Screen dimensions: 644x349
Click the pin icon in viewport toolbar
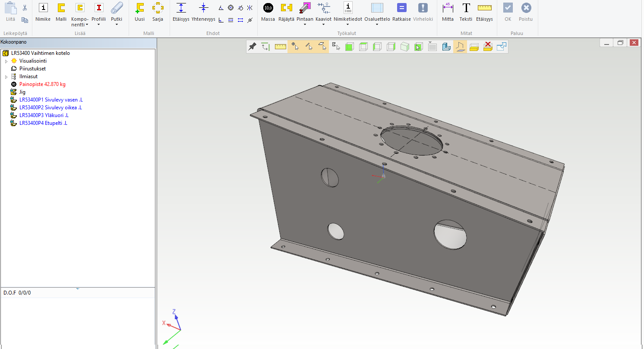click(x=253, y=47)
